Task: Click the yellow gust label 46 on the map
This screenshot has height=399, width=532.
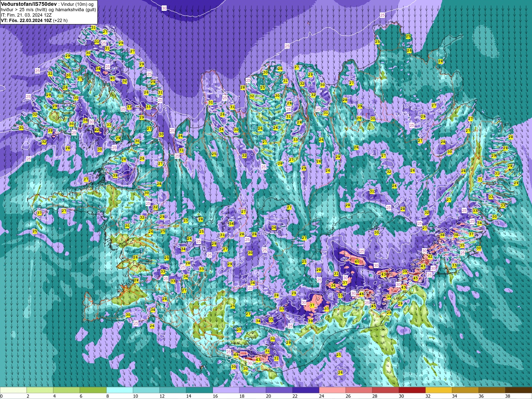Action: tap(362, 294)
